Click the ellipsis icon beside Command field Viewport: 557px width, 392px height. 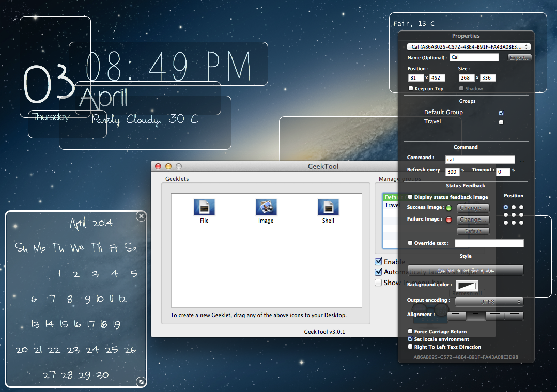click(x=522, y=161)
